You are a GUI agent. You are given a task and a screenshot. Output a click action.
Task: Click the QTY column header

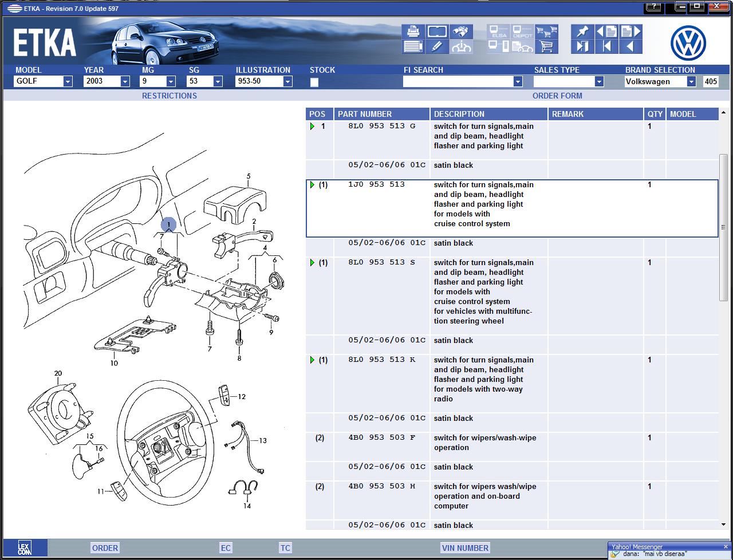(x=655, y=114)
